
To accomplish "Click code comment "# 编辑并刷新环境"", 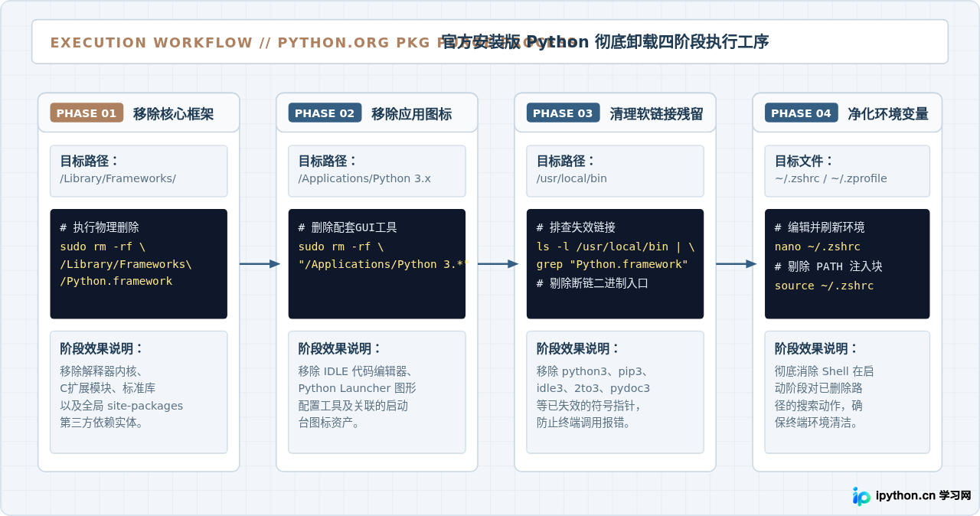I will [819, 227].
